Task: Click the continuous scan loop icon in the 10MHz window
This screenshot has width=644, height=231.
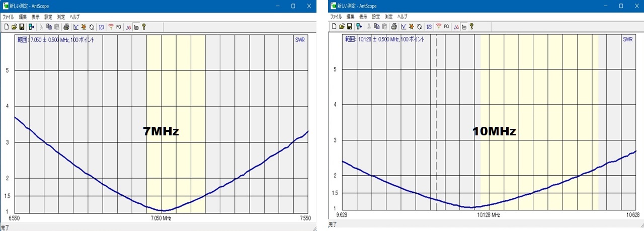Action: click(x=419, y=26)
